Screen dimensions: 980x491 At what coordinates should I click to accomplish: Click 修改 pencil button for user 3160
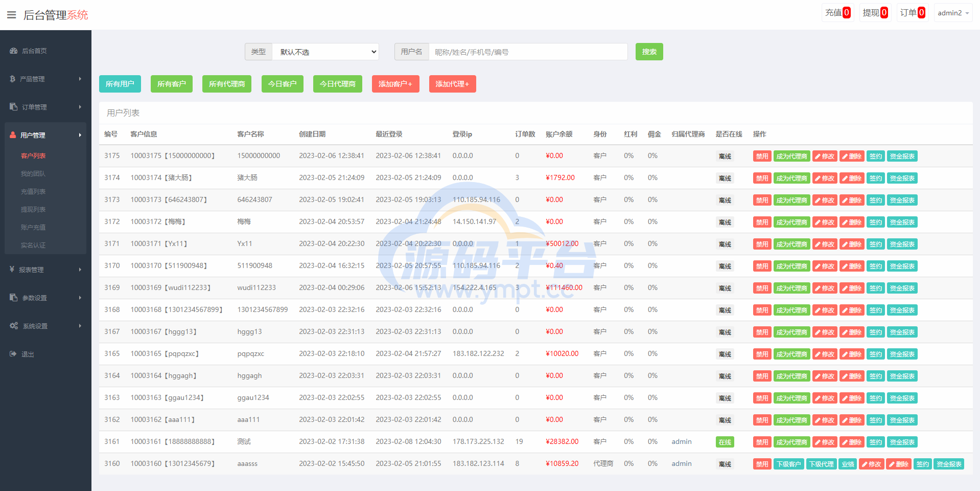coord(871,464)
